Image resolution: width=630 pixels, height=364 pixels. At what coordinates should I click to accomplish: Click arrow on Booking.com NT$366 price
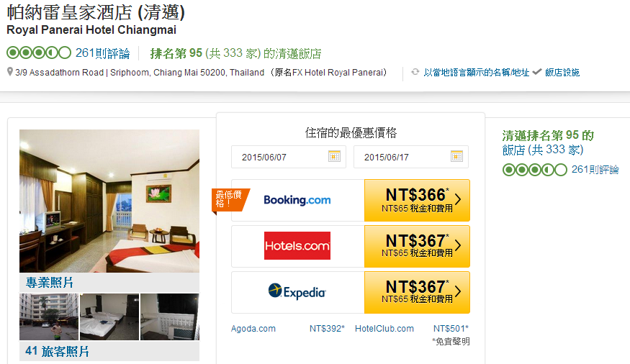[x=458, y=199]
